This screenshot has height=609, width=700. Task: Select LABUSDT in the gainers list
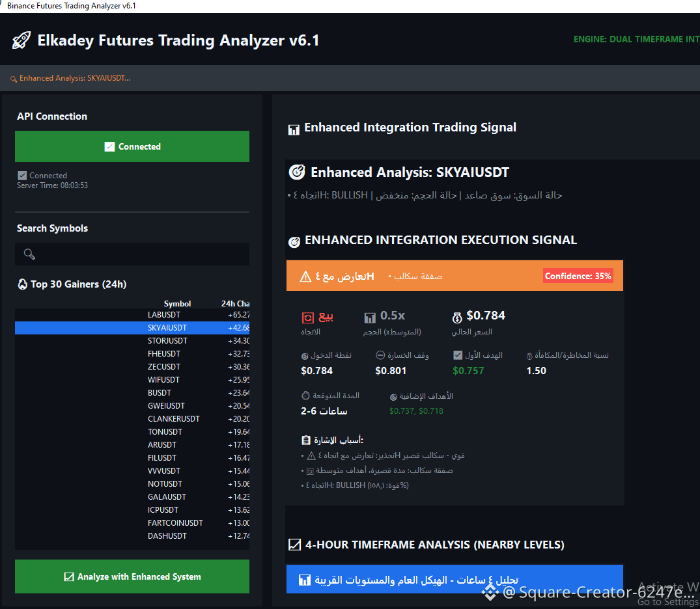click(132, 315)
